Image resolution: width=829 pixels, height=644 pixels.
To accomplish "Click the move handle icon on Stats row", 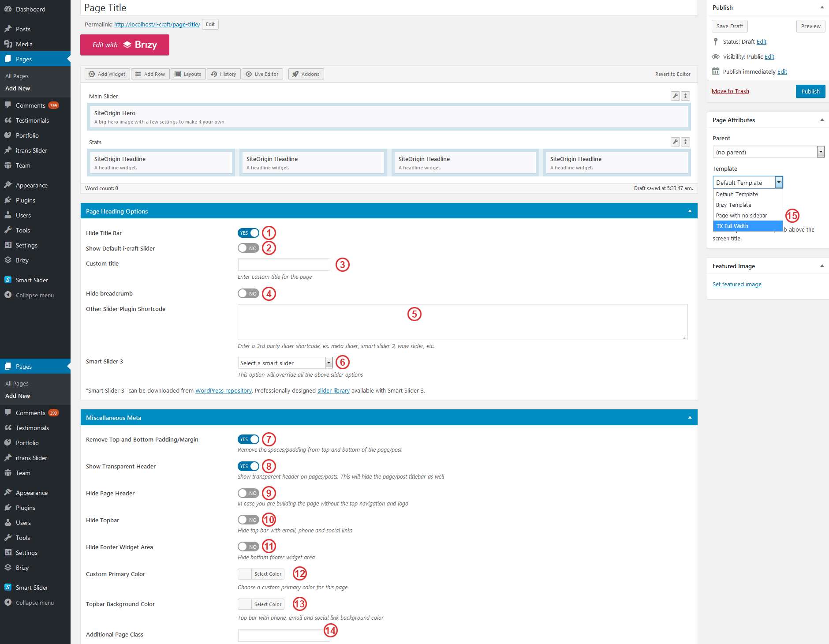I will coord(685,142).
